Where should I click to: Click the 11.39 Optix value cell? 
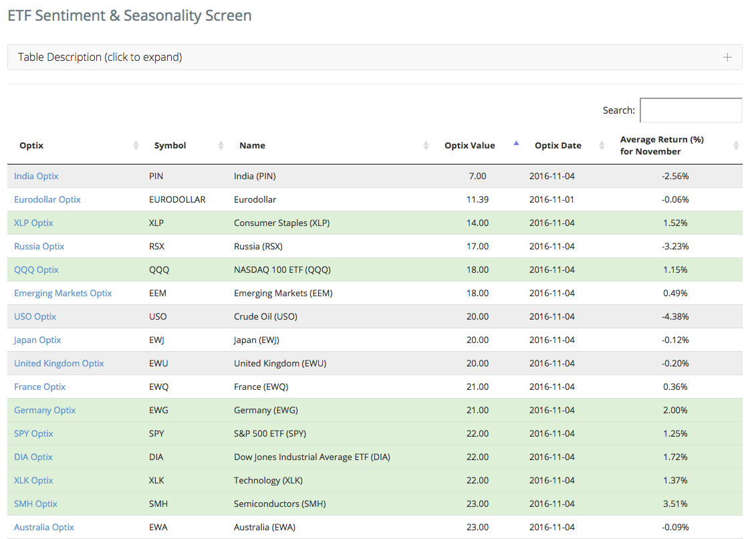click(x=477, y=199)
